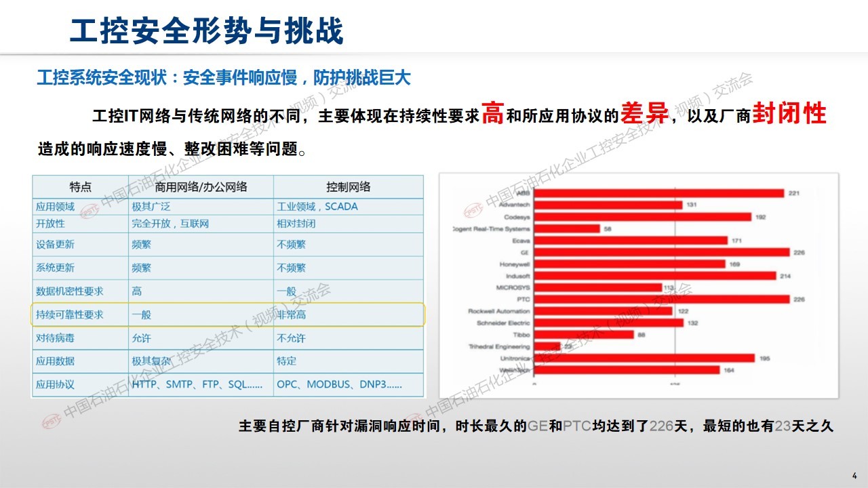
Task: Click the slide title 工控安全形势与挑战
Action: pos(207,30)
